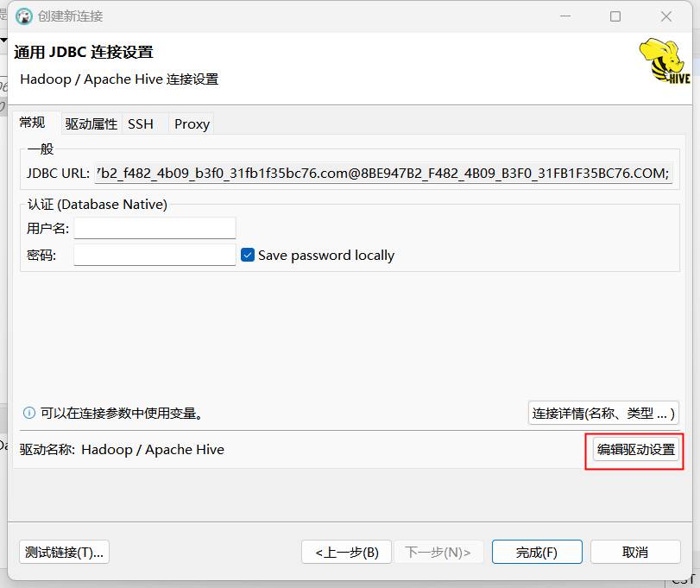Screen dimensions: 700x588
Task: Cancel the dialog with 取消
Action: (x=635, y=553)
